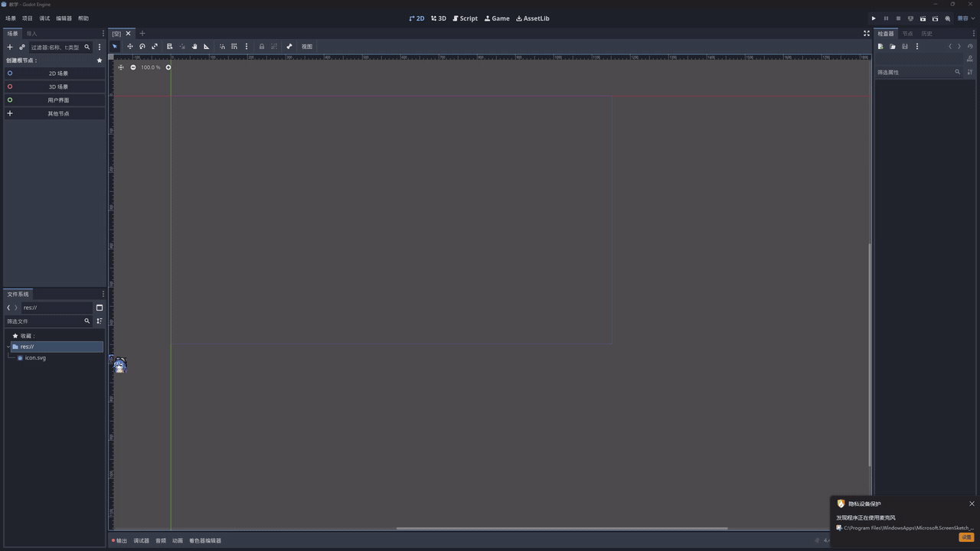The width and height of the screenshot is (980, 551).
Task: Toggle smart snap in canvas toolbar
Action: 222,47
